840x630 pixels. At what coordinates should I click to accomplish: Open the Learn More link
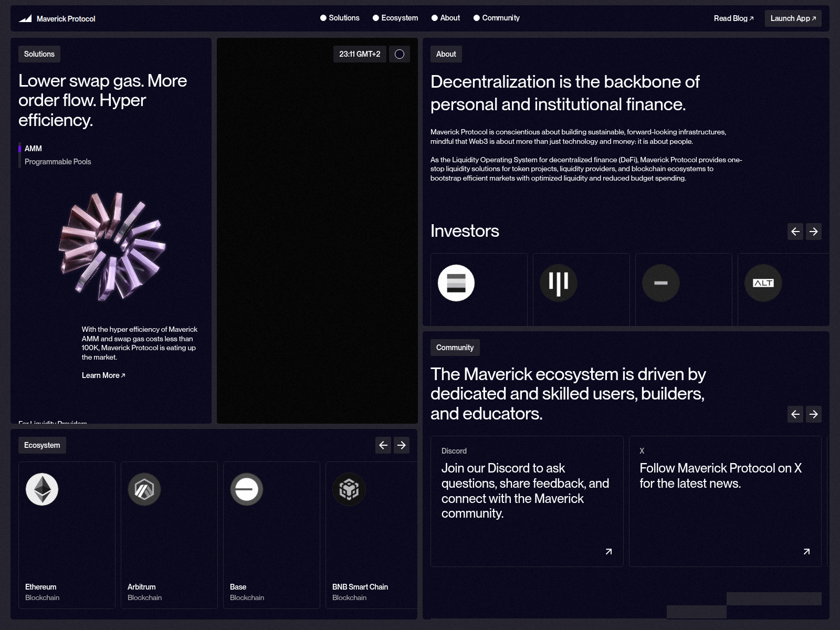[x=103, y=375]
